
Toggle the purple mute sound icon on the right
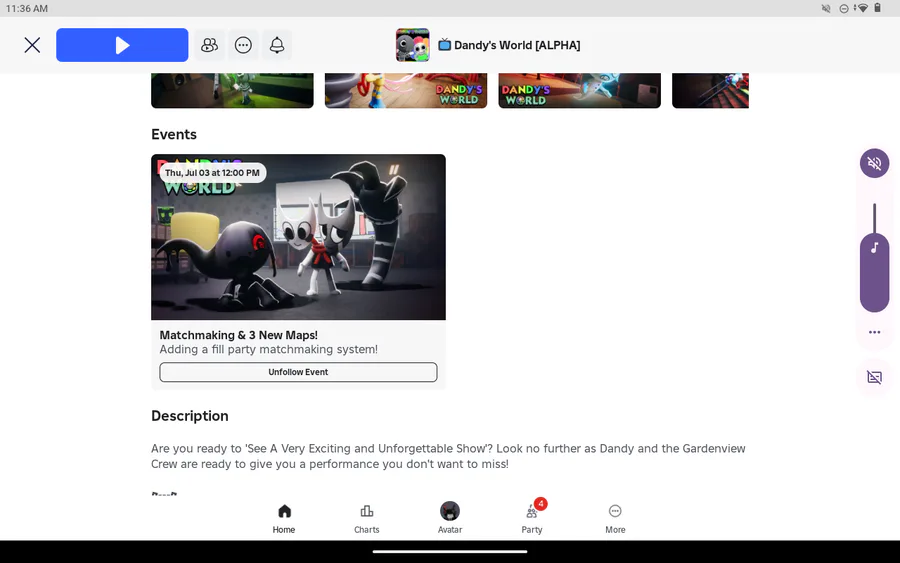874,163
